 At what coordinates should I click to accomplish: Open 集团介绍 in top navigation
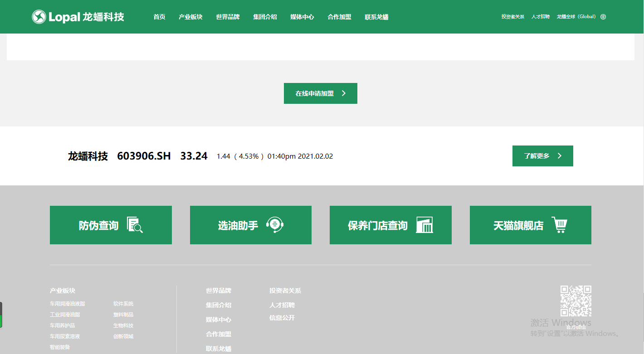pyautogui.click(x=265, y=17)
